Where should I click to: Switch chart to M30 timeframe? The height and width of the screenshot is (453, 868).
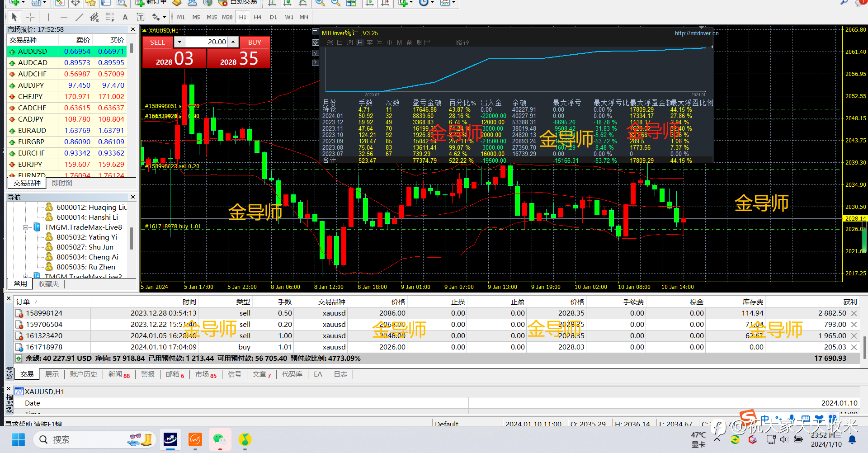coord(227,17)
